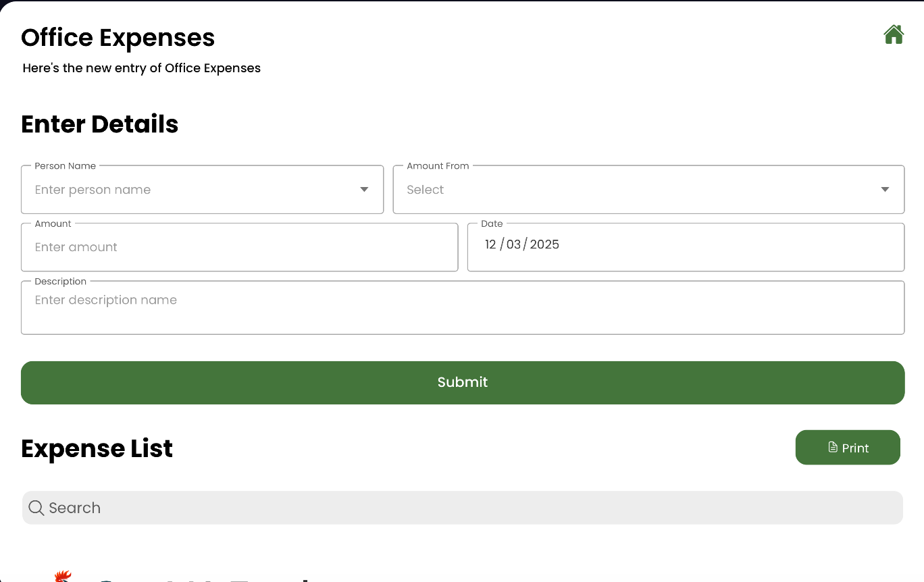
Task: Click into the Enter amount field
Action: 239,247
